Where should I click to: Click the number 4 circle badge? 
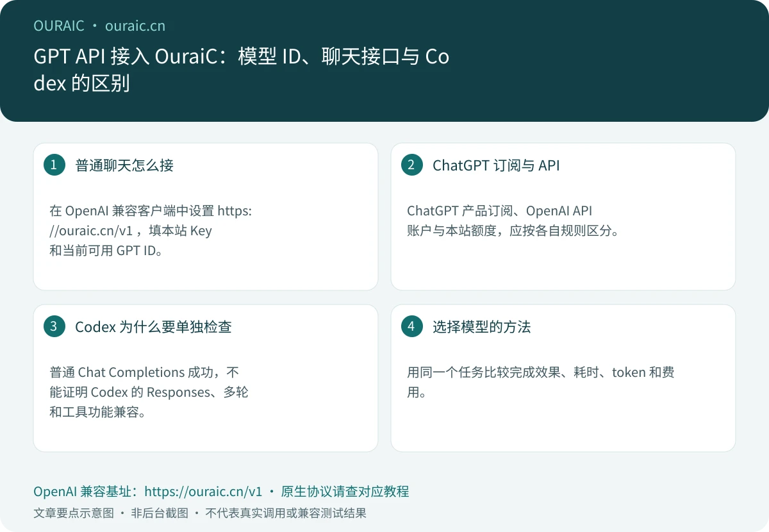pyautogui.click(x=411, y=326)
